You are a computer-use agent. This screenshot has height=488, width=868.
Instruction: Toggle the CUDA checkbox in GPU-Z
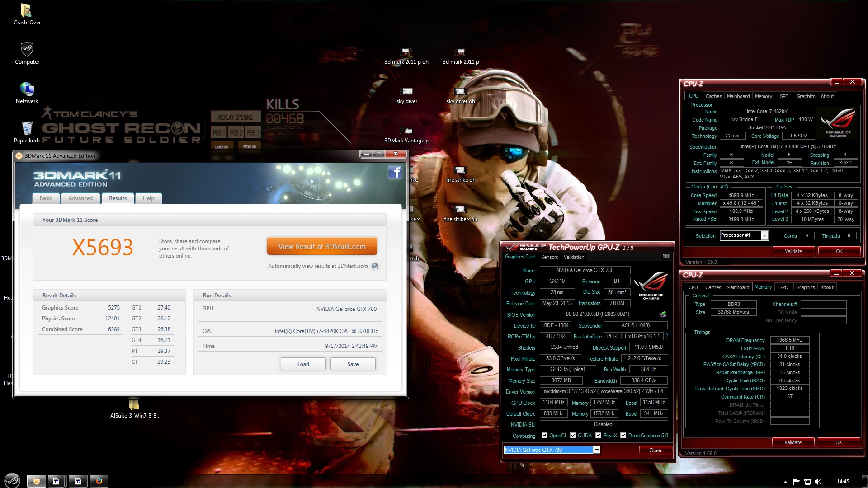pos(573,436)
